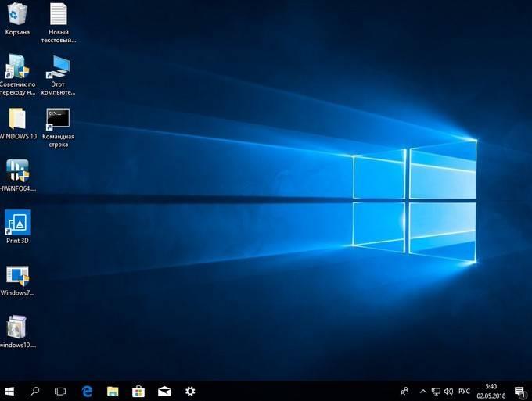Open network status tray icon

[x=436, y=392]
